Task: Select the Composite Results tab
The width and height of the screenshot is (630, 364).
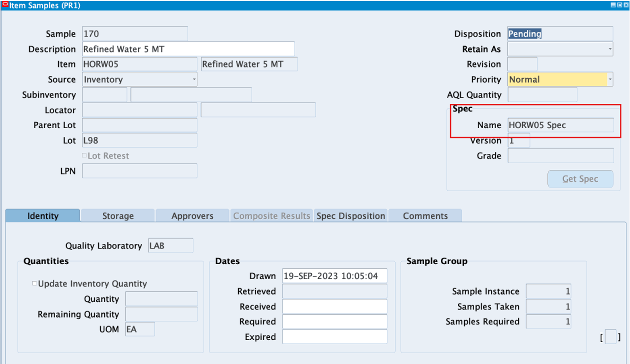Action: pyautogui.click(x=271, y=216)
